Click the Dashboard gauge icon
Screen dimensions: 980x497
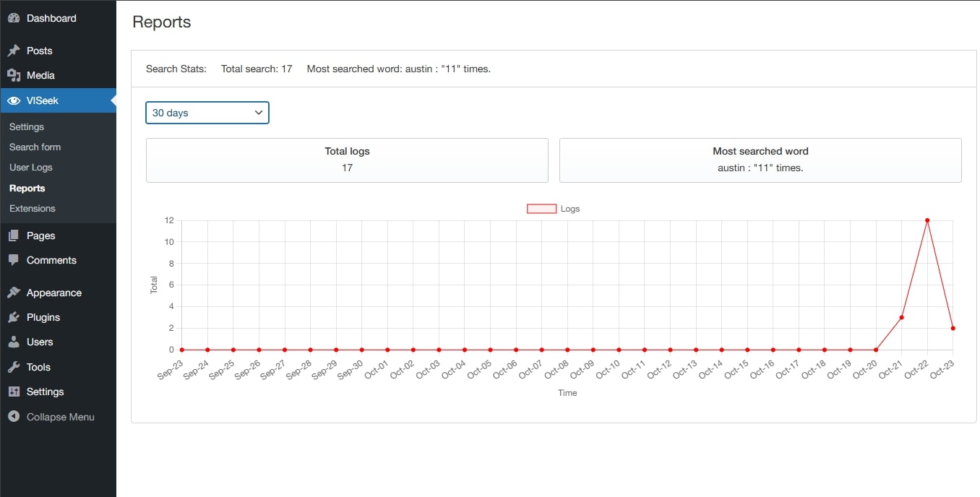(14, 18)
